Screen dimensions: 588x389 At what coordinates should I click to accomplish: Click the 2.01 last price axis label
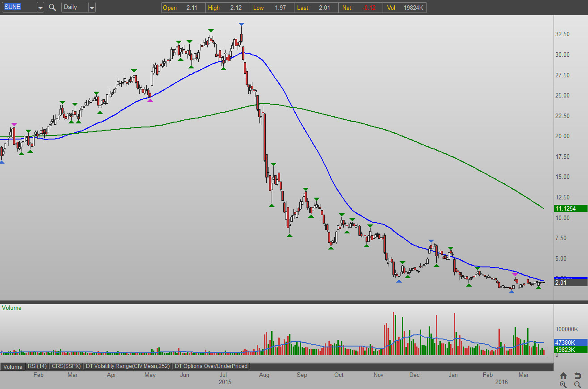[x=571, y=283]
